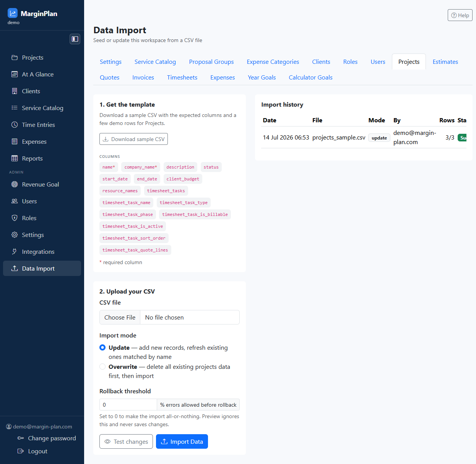Click the timesheet_task_is_billable column tag

(195, 214)
